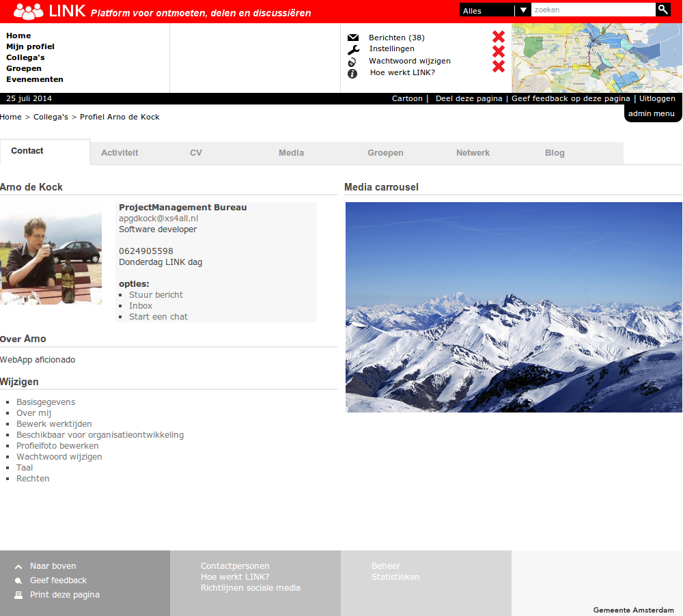
Task: Click the Instellingen wrench icon
Action: pyautogui.click(x=352, y=49)
